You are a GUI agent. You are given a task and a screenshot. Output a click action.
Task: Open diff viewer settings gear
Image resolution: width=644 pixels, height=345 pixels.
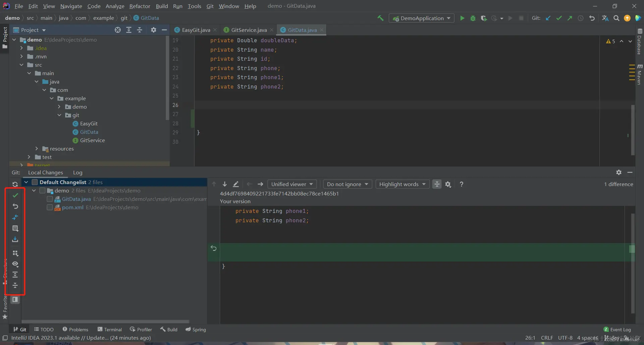tap(448, 184)
